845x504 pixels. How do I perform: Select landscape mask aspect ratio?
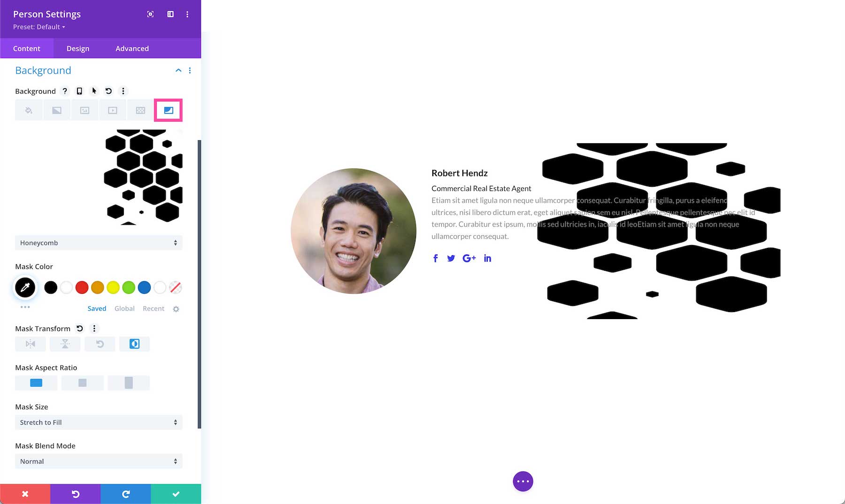click(36, 383)
